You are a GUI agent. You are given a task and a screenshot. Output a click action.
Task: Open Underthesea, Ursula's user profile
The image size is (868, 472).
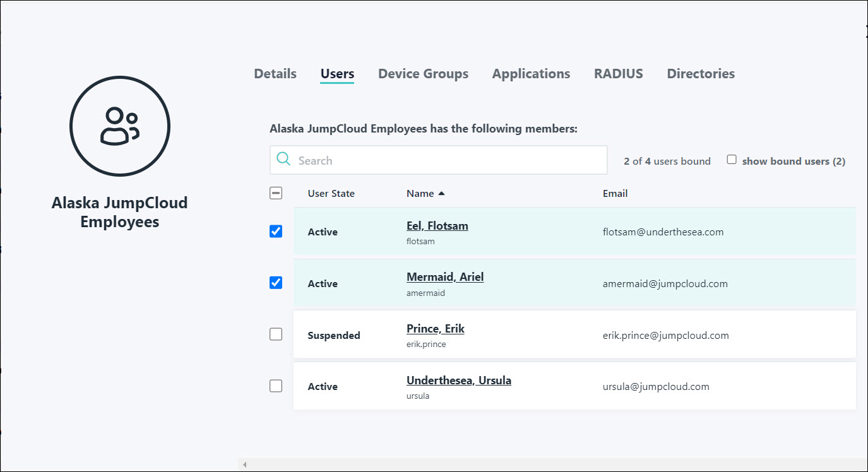459,380
